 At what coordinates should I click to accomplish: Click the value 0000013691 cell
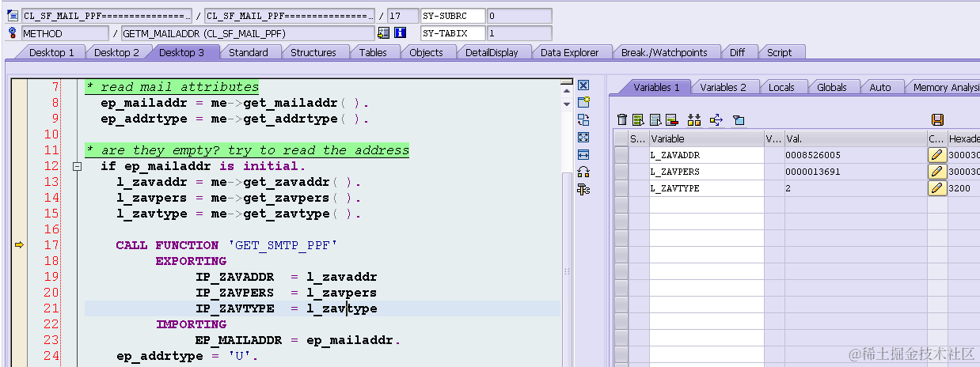[x=855, y=172]
